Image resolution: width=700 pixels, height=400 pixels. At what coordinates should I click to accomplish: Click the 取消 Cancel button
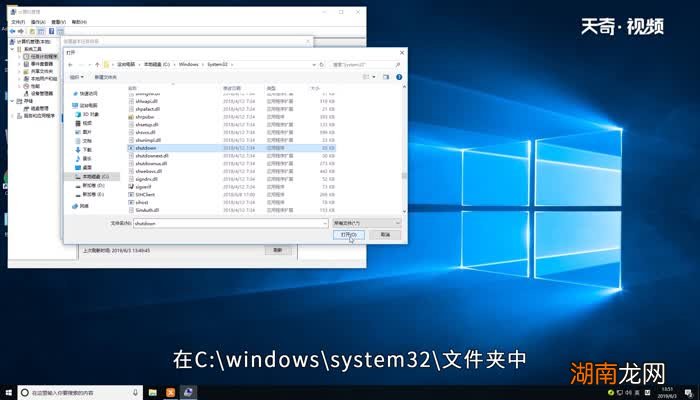(x=385, y=235)
